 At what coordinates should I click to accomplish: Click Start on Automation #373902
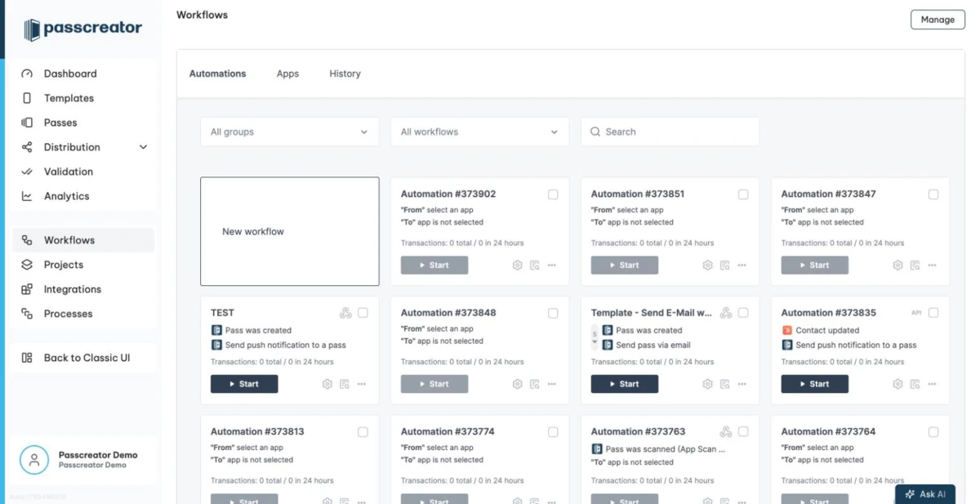(434, 265)
